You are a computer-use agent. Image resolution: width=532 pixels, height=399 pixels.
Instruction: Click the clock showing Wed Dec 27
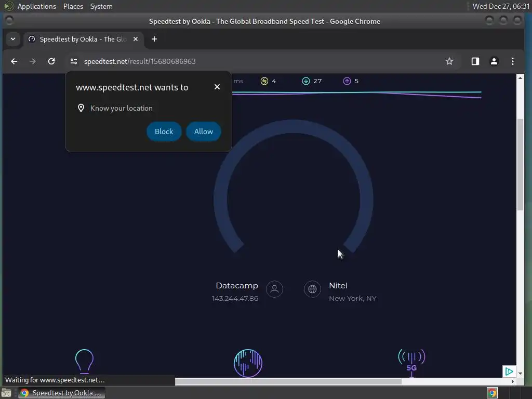pos(501,6)
